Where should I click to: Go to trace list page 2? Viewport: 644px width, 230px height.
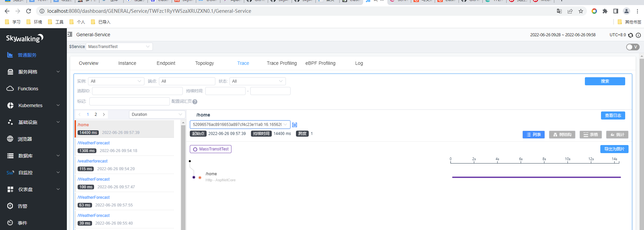coord(96,114)
